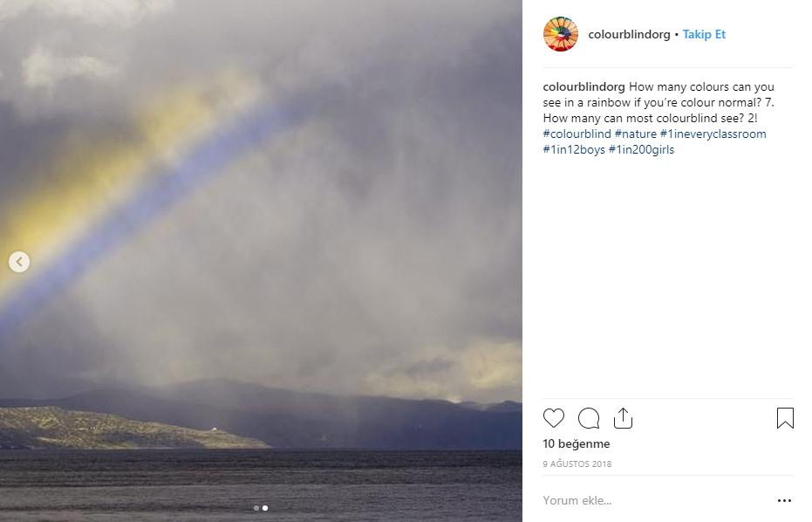Image resolution: width=812 pixels, height=522 pixels.
Task: Save the post with the bookmark icon
Action: click(785, 418)
